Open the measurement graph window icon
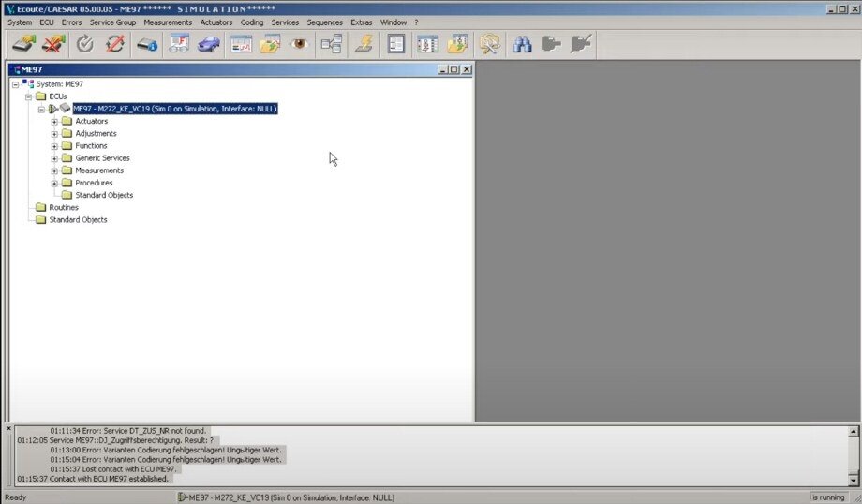 click(x=241, y=44)
